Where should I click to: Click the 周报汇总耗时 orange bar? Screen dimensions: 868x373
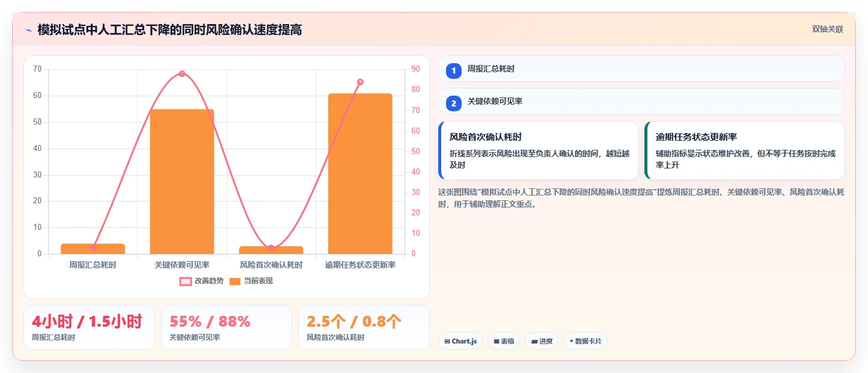(x=93, y=249)
